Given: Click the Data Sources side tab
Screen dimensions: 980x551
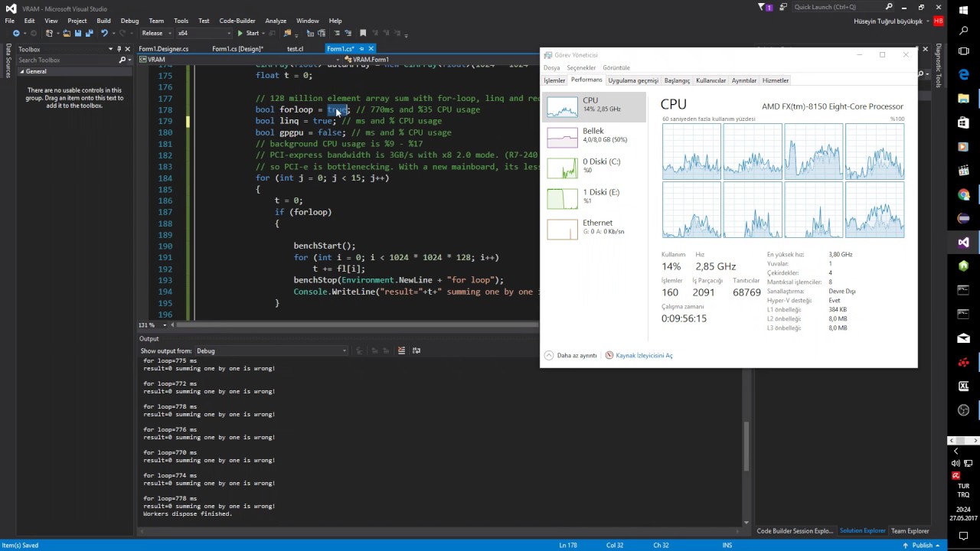Looking at the screenshot, I should point(8,62).
